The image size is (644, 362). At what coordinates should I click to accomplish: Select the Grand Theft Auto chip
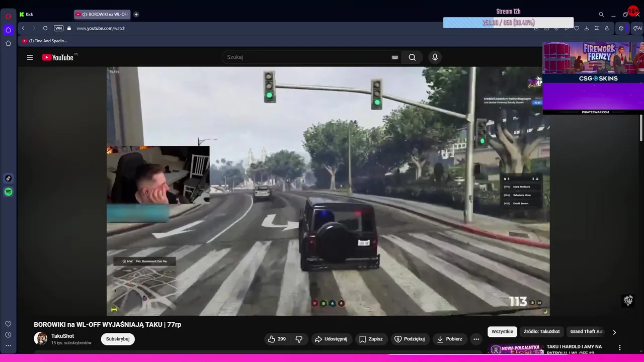coord(587,332)
